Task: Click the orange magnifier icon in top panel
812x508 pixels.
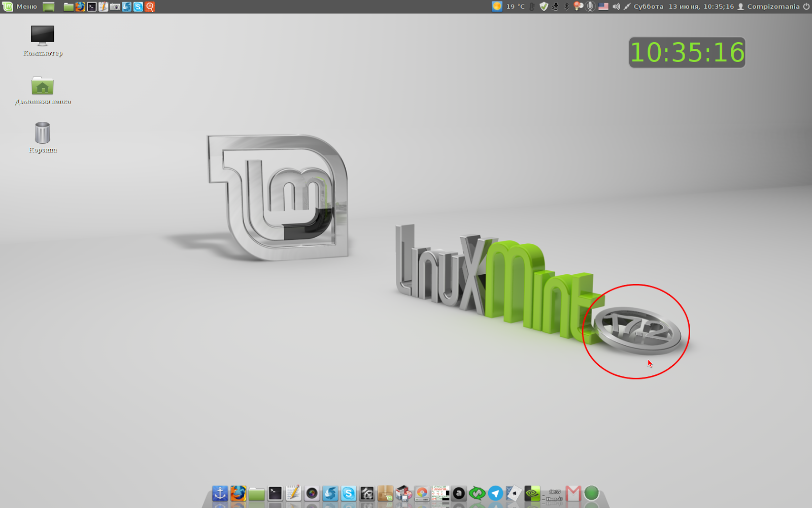Action: (150, 7)
